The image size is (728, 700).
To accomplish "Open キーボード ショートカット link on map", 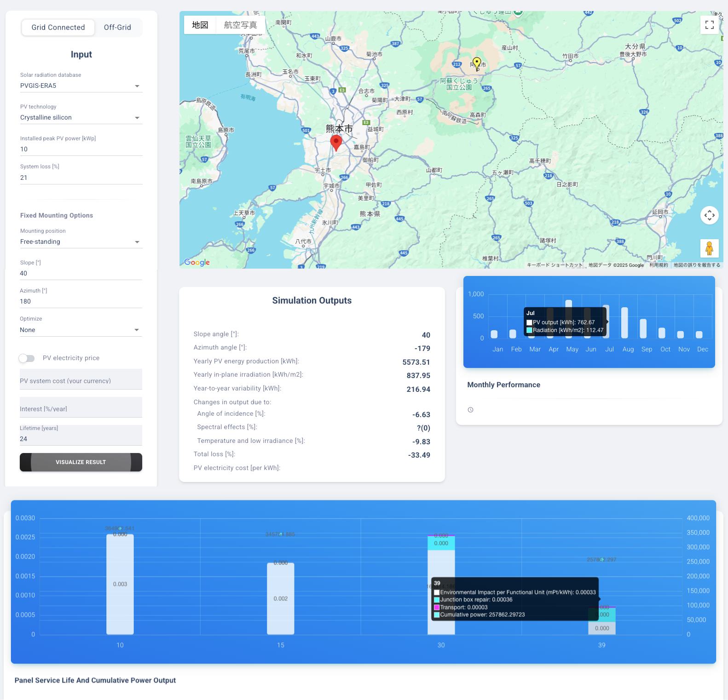I will pyautogui.click(x=555, y=265).
